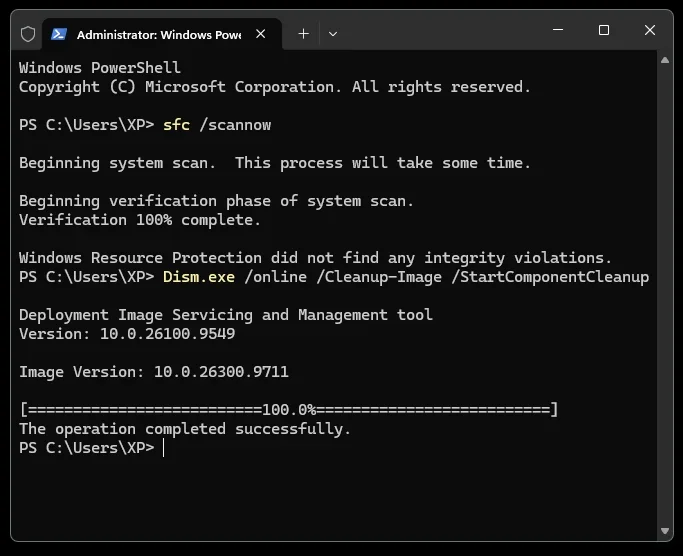Maximize the terminal window
Screen dimensions: 683x556
tap(604, 30)
